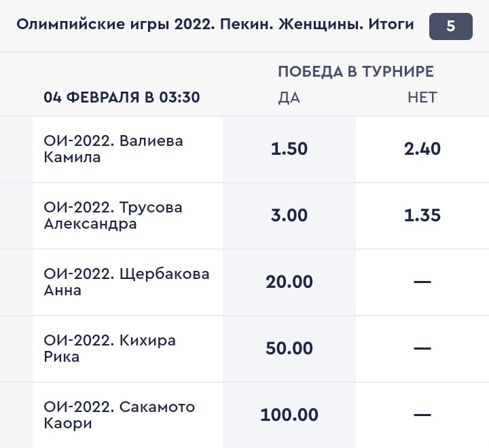Click the 04 ФЕВРАЛЯ В 03:30 date label
This screenshot has height=448, width=489.
click(x=122, y=97)
